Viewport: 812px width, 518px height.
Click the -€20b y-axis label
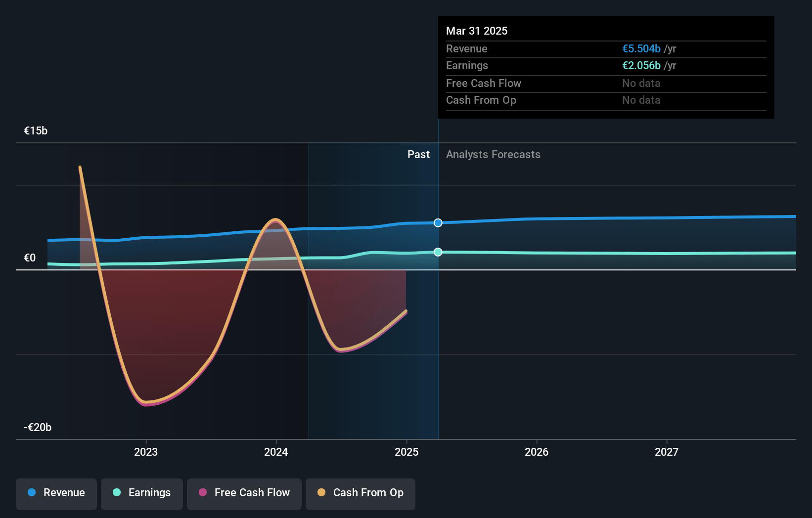(38, 428)
